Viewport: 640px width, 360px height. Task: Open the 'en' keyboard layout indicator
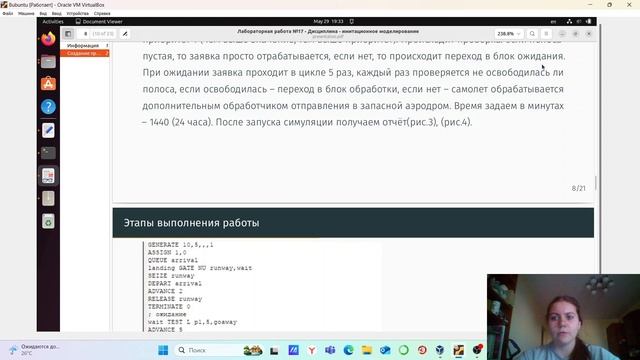click(553, 22)
